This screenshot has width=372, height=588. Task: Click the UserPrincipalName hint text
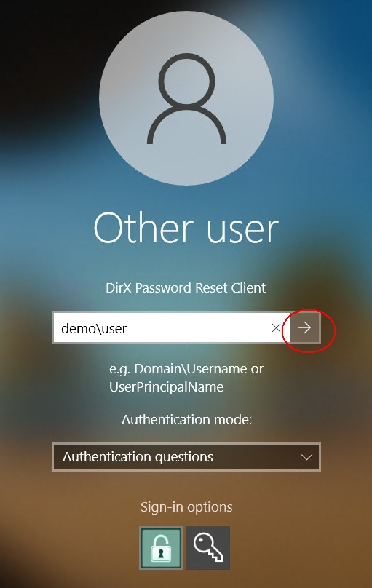(x=166, y=387)
